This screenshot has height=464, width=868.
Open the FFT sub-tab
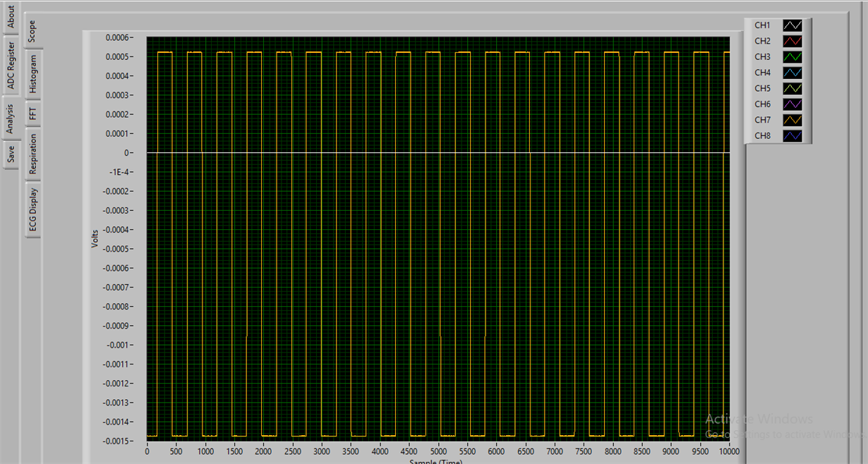coord(33,114)
